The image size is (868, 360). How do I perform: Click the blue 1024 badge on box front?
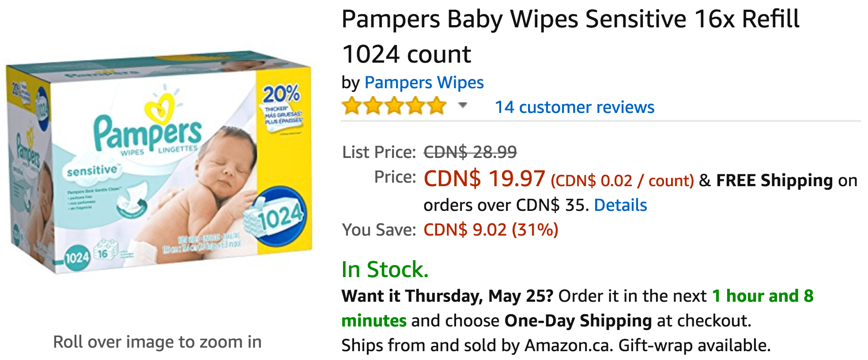point(275,216)
